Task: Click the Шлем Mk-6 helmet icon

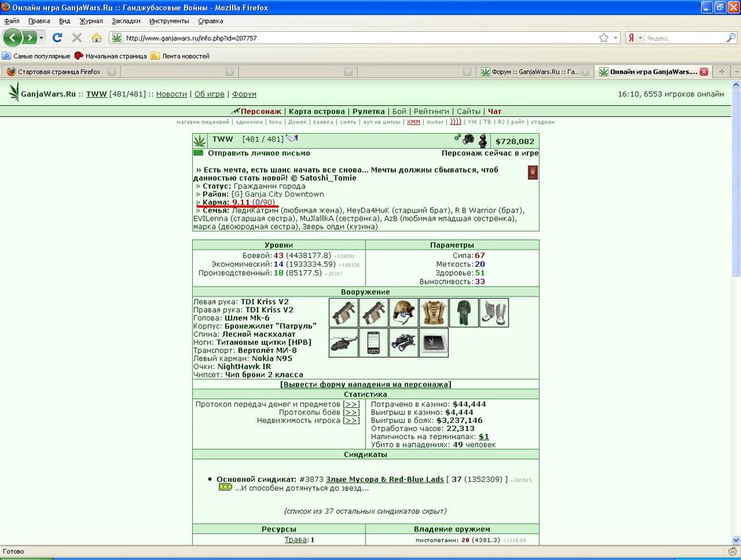Action: [404, 312]
